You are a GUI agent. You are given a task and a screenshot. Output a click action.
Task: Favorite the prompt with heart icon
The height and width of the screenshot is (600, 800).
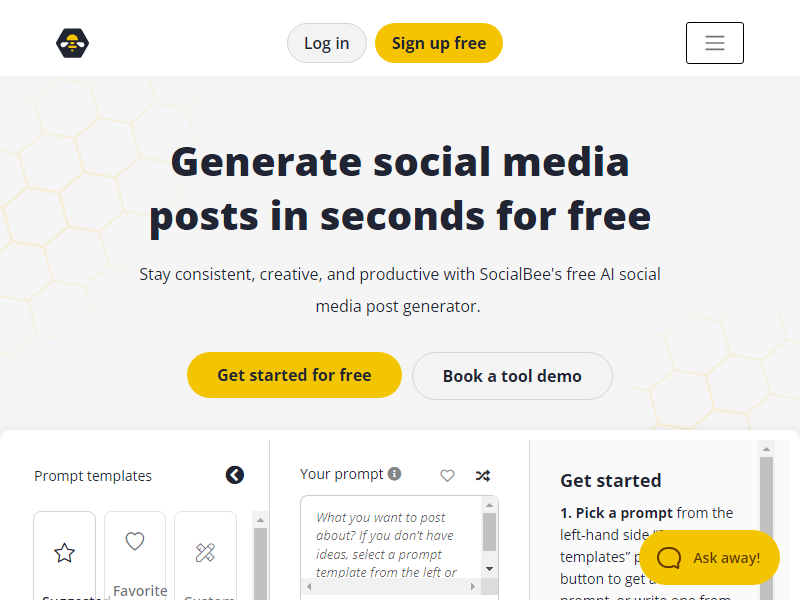(x=447, y=476)
